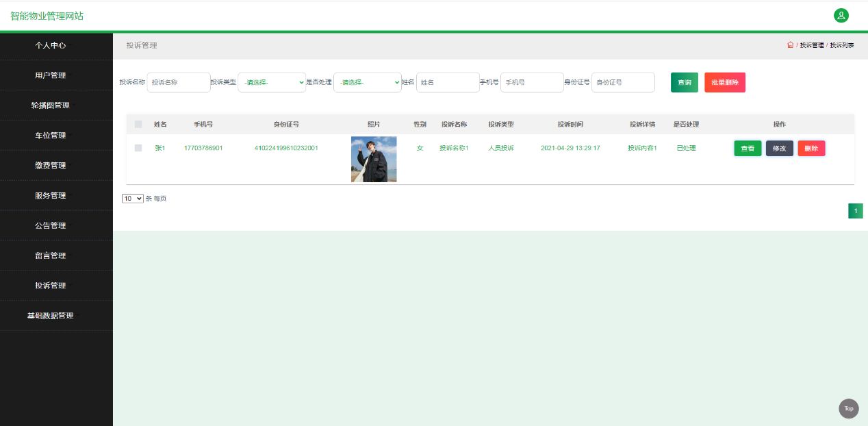Focus the 姓名 search input

(x=448, y=82)
